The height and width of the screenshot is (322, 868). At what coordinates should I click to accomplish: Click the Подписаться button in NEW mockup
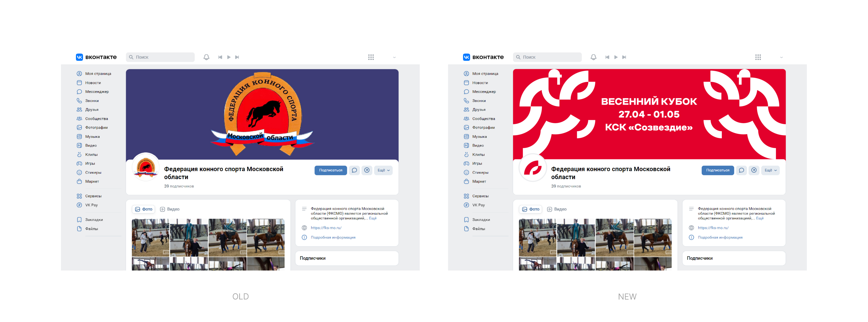(717, 170)
